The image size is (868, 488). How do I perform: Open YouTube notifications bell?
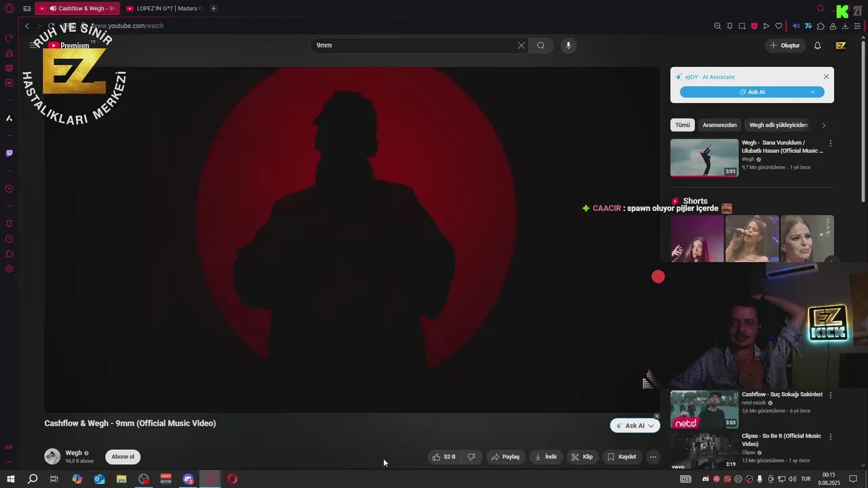coord(817,45)
